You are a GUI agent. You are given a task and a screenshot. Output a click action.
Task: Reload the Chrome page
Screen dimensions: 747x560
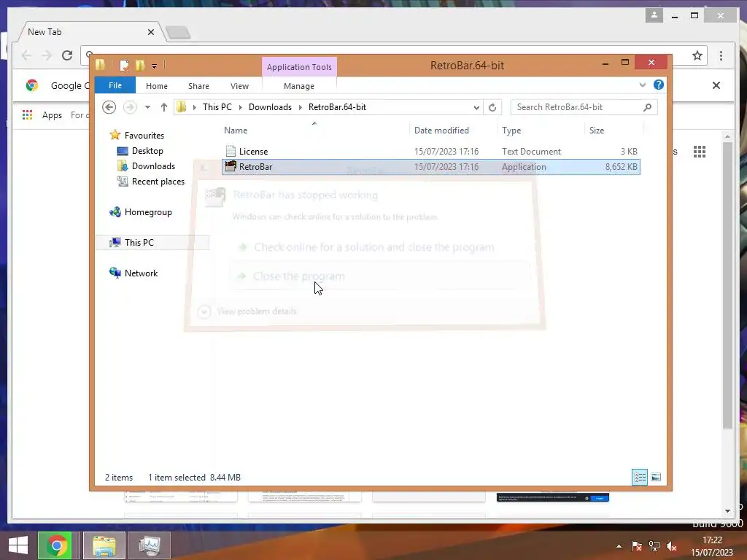click(x=67, y=55)
